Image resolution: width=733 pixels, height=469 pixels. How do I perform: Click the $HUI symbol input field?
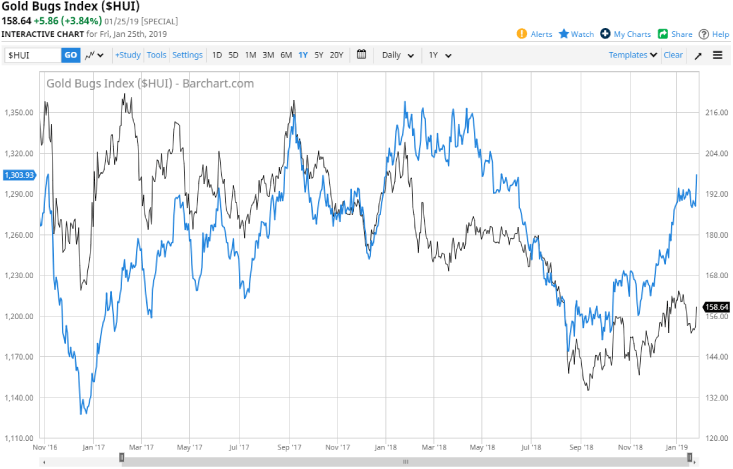point(30,55)
